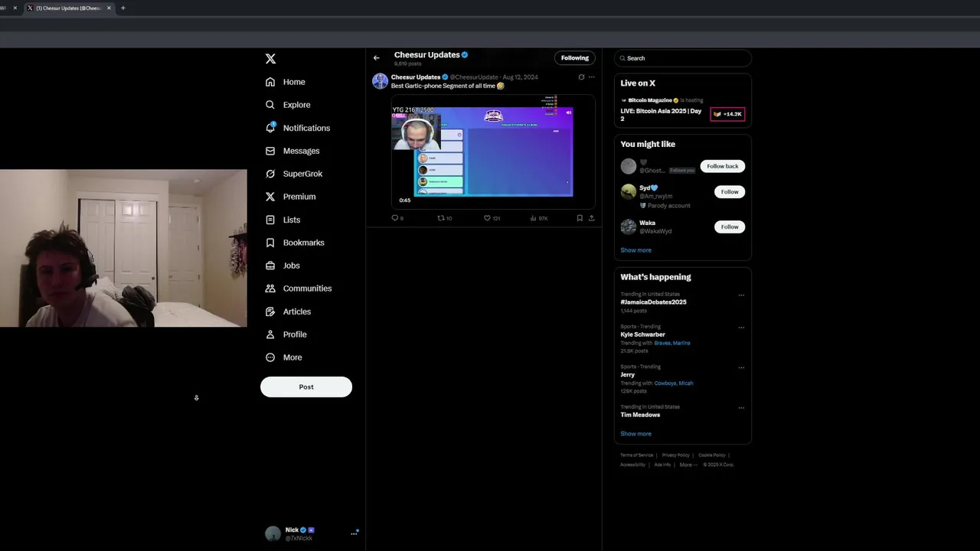Click the +14.2K listeners badge
980x551 pixels.
pos(727,114)
